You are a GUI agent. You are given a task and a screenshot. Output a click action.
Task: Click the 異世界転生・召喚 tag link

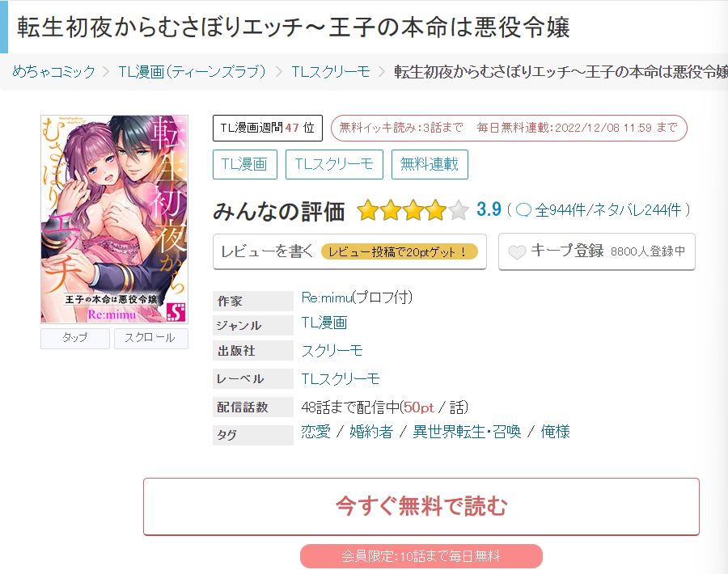[467, 432]
